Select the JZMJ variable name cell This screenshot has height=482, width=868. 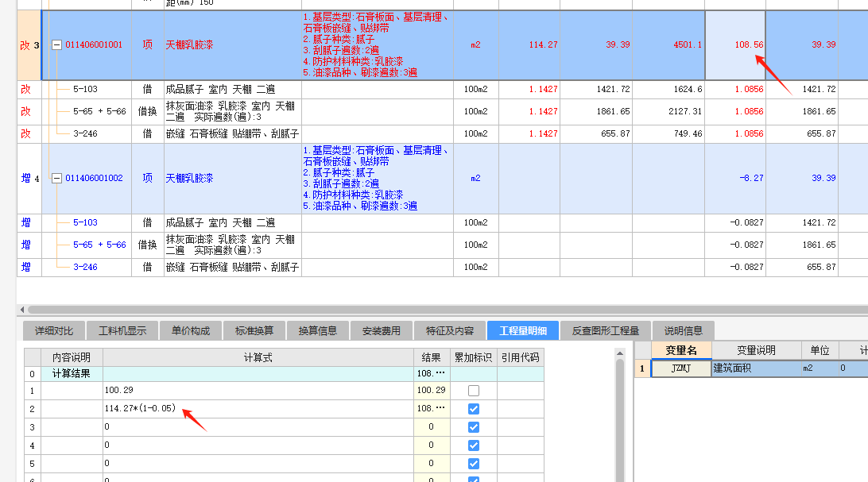tap(681, 368)
